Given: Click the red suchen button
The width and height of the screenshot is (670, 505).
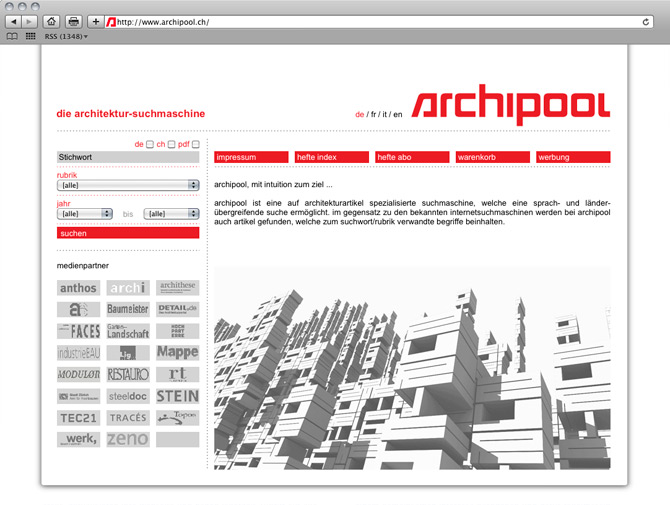Looking at the screenshot, I should [128, 233].
